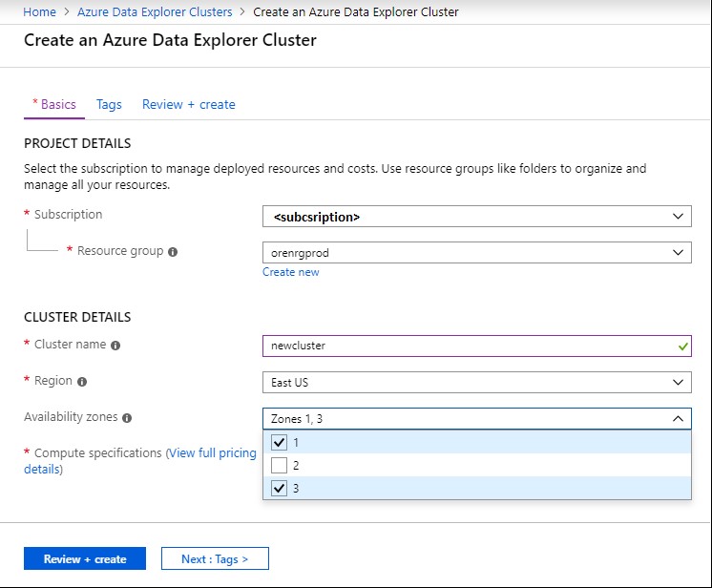Click the Cluster name input field
The image size is (712, 588).
tap(477, 346)
